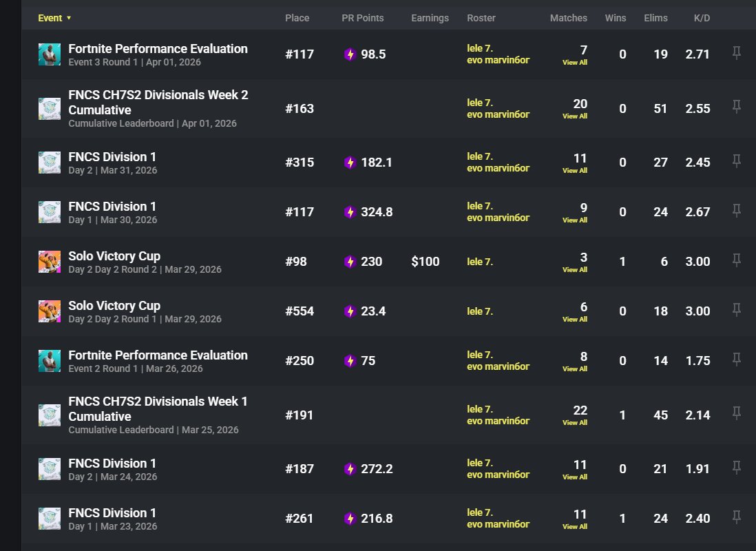The image size is (756, 551).
Task: Pin the Solo Victory Cup Round 2 row
Action: 736,260
